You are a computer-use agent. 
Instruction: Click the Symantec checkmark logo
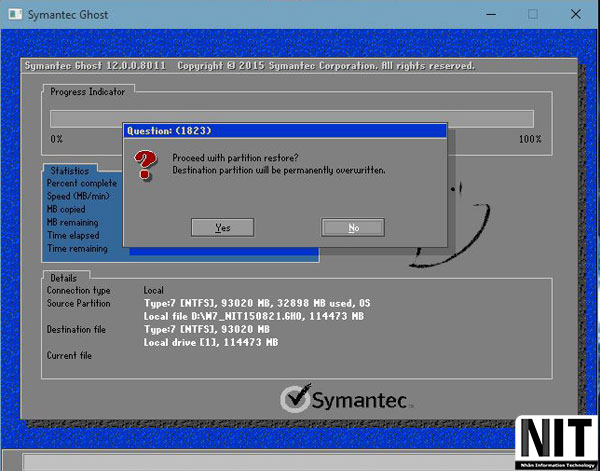[295, 398]
